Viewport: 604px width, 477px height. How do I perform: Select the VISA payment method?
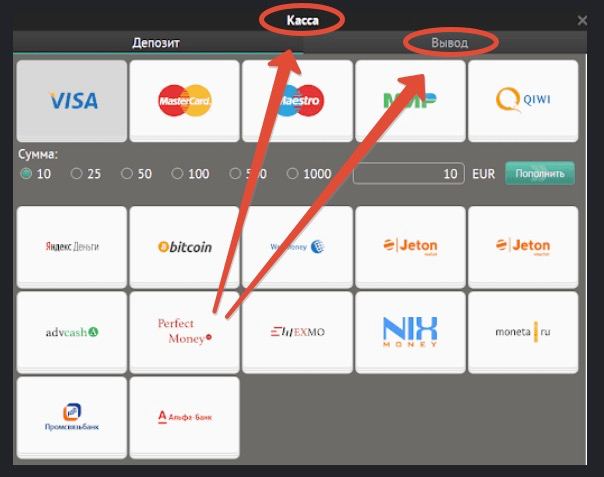coord(72,101)
